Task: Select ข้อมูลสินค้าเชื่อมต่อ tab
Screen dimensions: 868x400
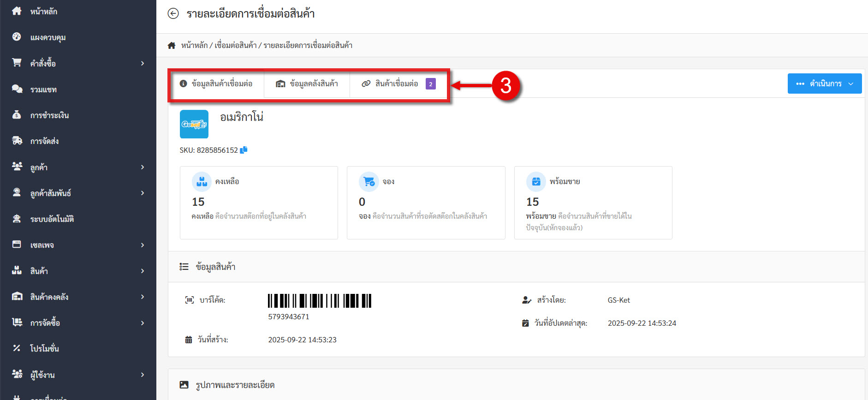Action: pyautogui.click(x=216, y=84)
